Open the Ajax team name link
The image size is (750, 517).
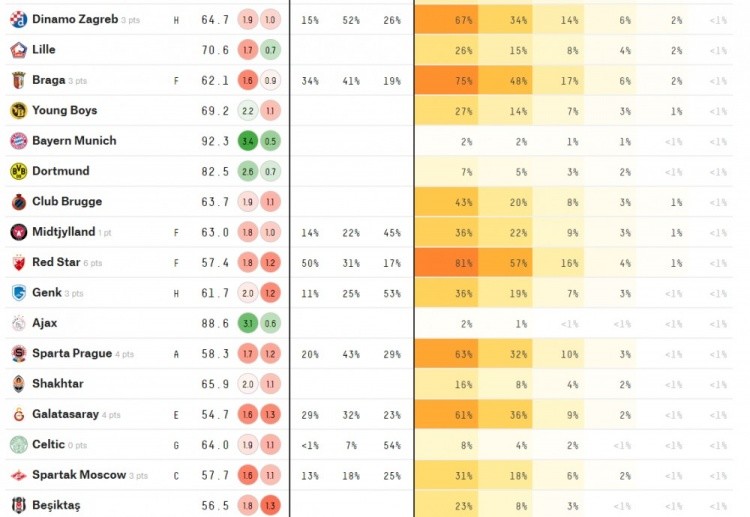pos(44,323)
